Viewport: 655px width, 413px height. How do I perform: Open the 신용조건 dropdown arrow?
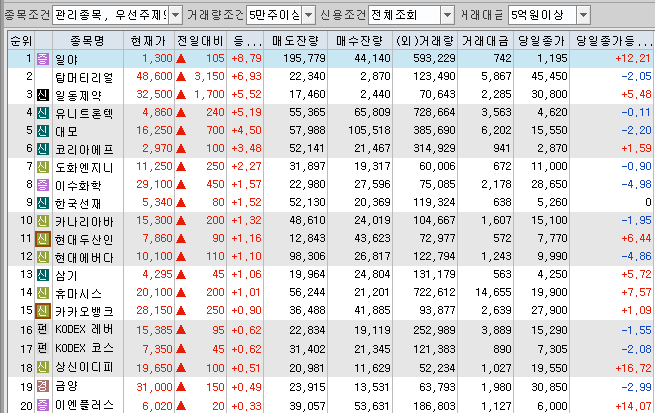447,15
